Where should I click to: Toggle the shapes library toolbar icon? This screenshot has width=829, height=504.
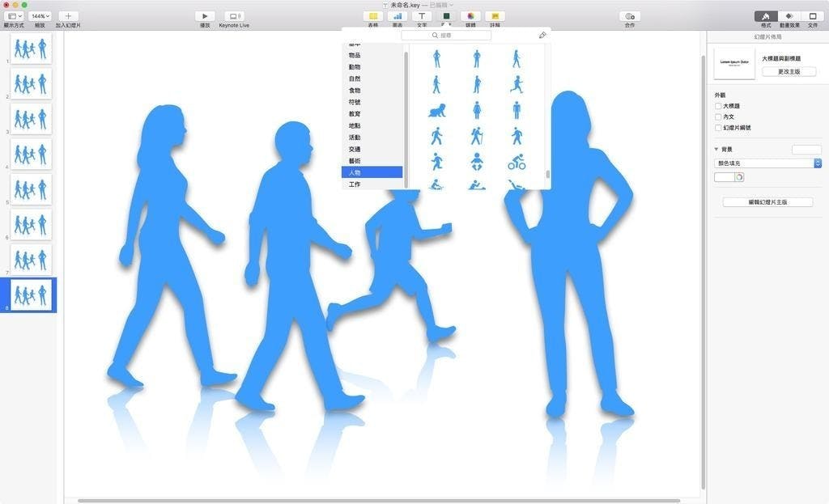coord(446,16)
